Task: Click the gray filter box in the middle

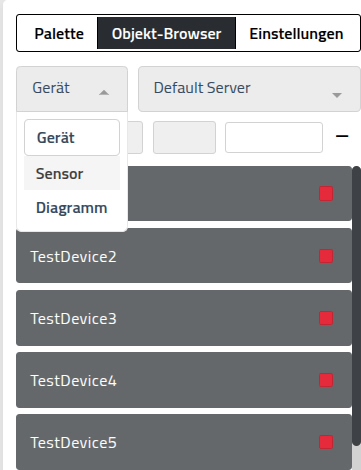Action: point(184,137)
